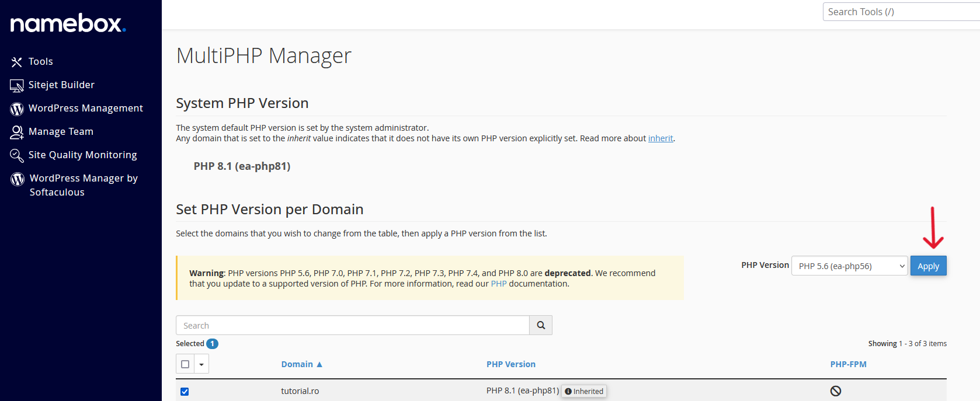Click the Tools wrench icon in sidebar
The image size is (980, 401).
tap(17, 62)
